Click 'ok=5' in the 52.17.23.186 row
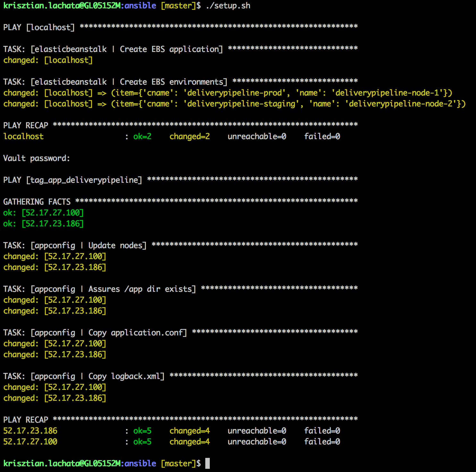The height and width of the screenshot is (472, 476). coord(142,431)
